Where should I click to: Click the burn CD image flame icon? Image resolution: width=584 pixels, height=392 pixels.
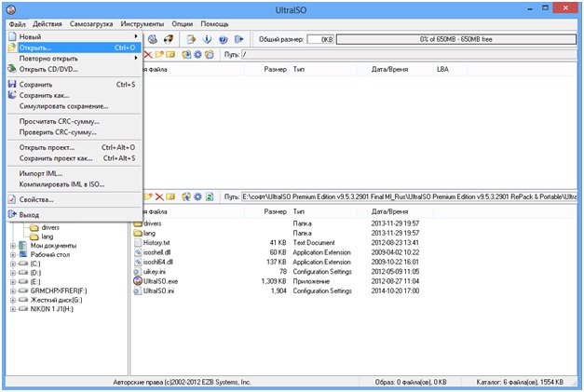pyautogui.click(x=169, y=39)
